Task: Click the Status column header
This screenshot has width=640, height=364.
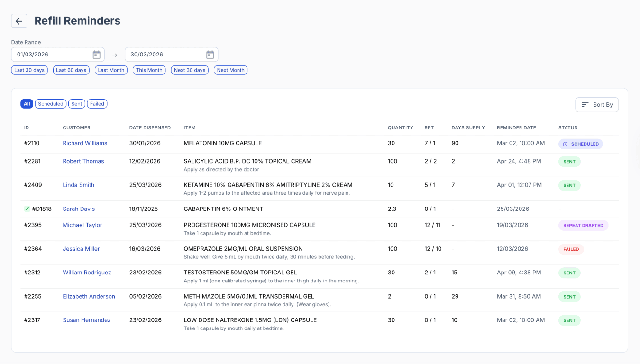Action: [x=568, y=128]
